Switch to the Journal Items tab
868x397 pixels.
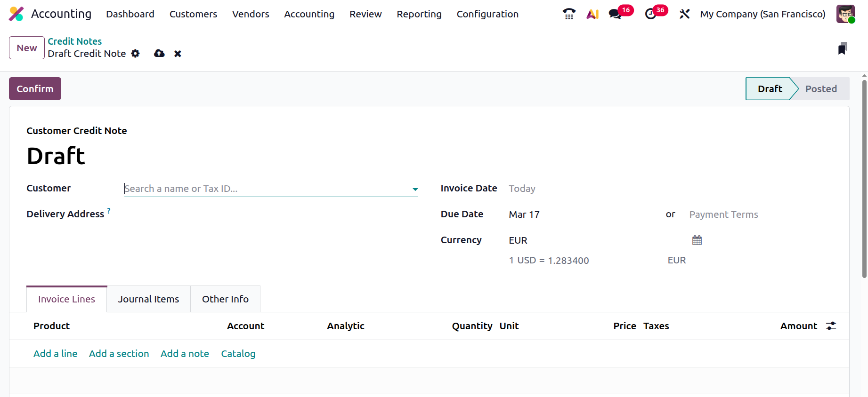148,299
